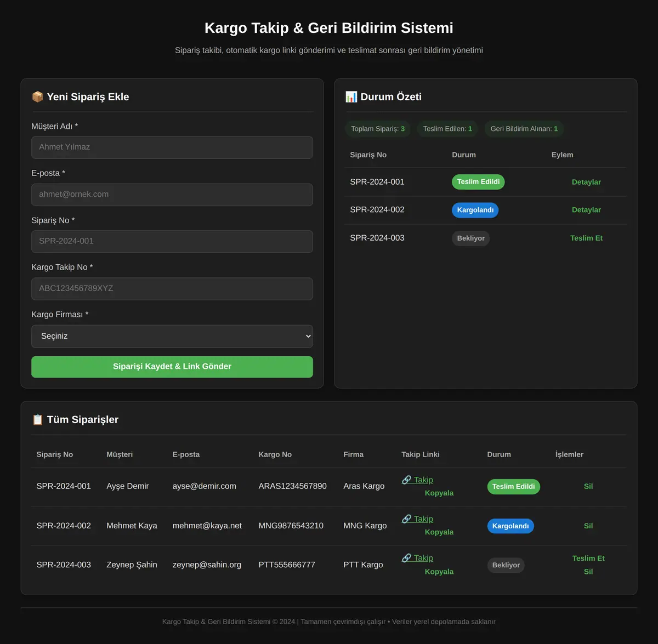Viewport: 658px width, 644px height.
Task: Open the Takip link for Zeynep Şahin
Action: click(417, 557)
